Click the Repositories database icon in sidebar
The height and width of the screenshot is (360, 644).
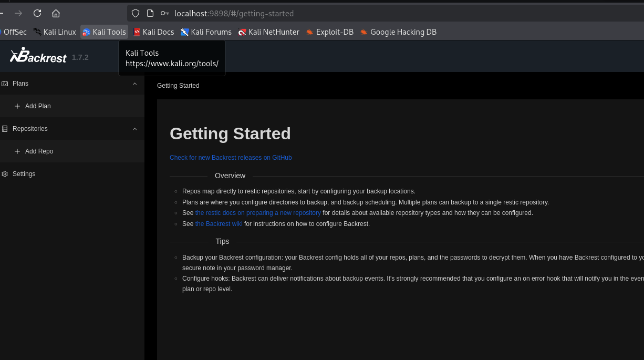pyautogui.click(x=5, y=129)
